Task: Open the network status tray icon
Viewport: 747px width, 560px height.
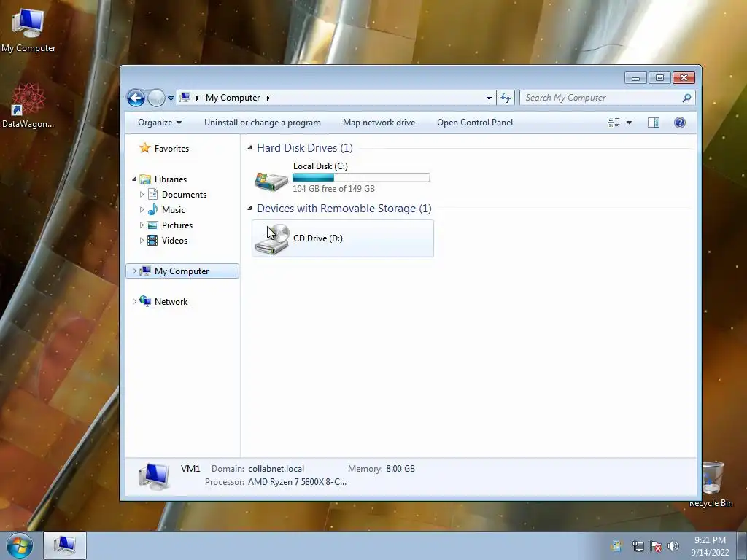Action: pos(638,547)
